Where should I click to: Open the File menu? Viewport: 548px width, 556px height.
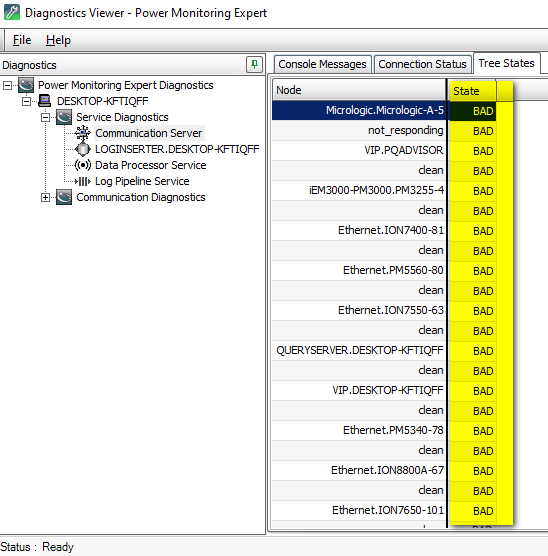click(x=22, y=40)
